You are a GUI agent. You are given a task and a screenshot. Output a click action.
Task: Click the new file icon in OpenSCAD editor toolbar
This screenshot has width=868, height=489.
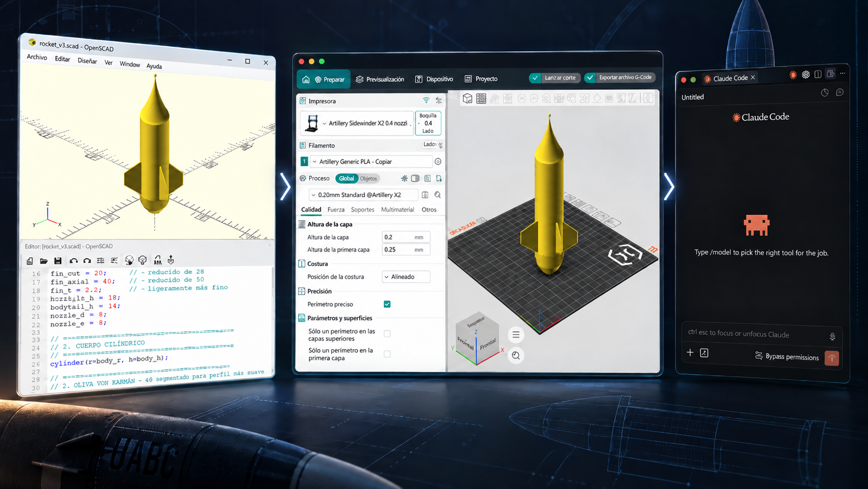coord(30,261)
